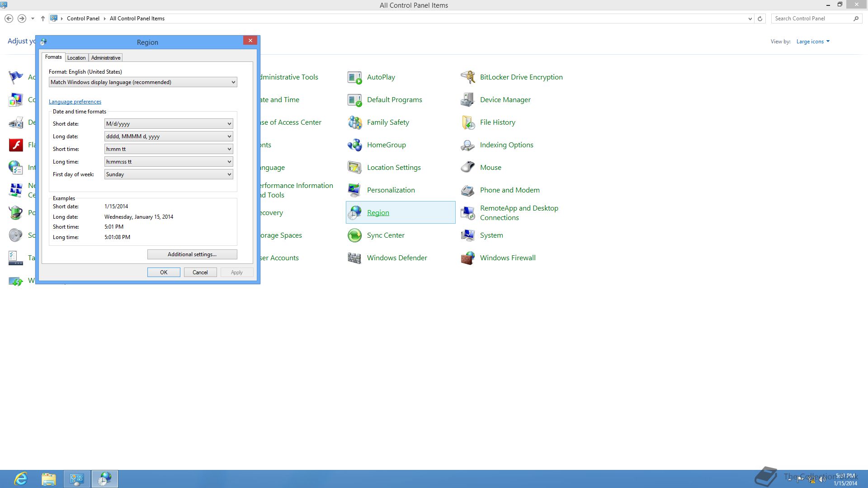The width and height of the screenshot is (868, 488).
Task: Click the Control Panel taskbar button
Action: click(x=77, y=479)
